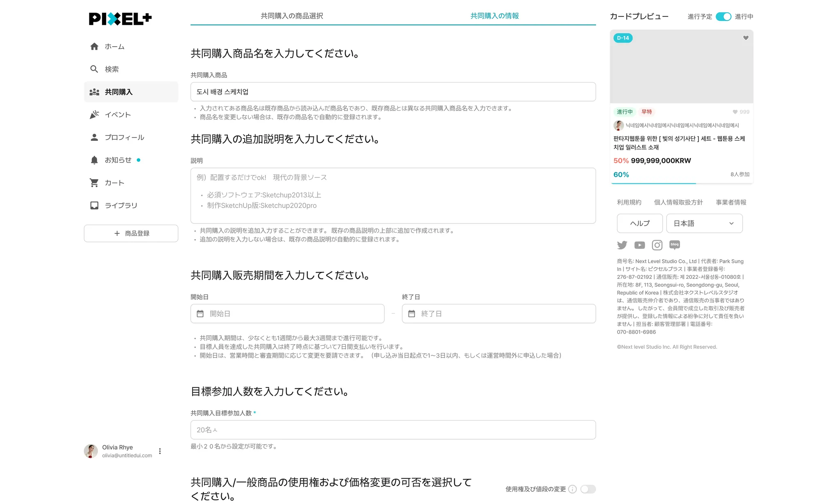Screen dimensions: 839x504
Task: Open the three-dot menu beside Olivia Rhye
Action: (x=160, y=451)
